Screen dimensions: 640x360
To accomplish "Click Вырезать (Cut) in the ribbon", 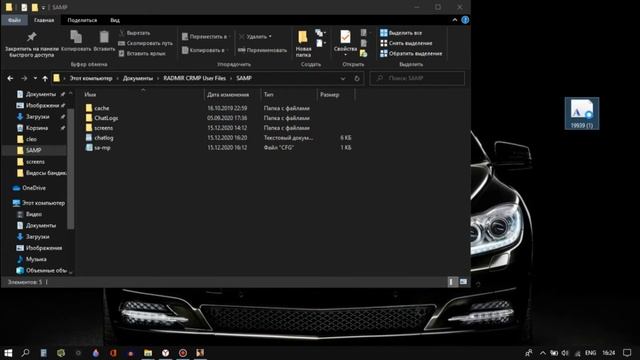I will pyautogui.click(x=135, y=33).
